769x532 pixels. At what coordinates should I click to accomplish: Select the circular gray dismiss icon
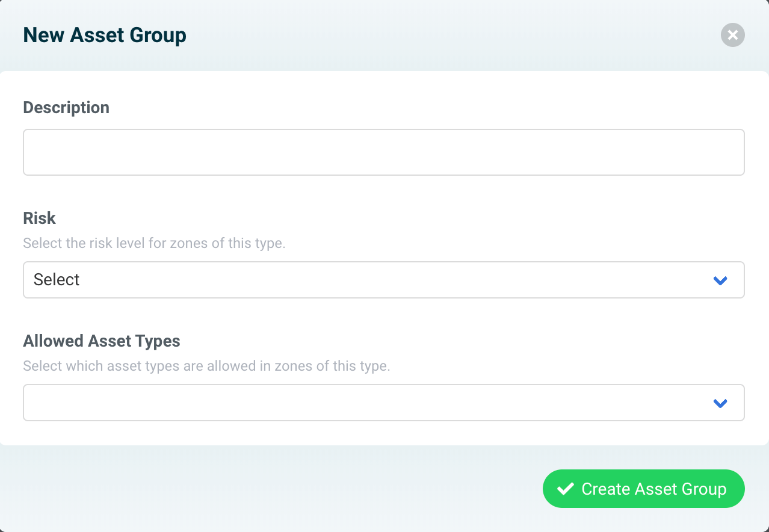tap(732, 35)
